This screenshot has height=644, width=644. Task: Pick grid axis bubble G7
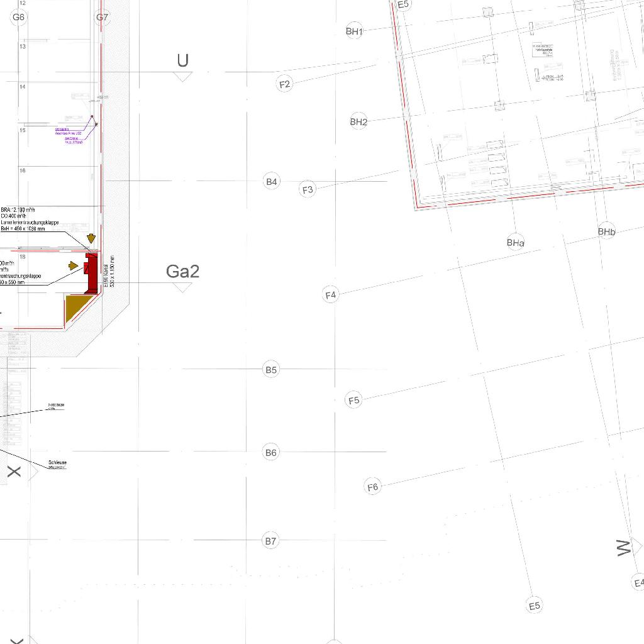(103, 17)
